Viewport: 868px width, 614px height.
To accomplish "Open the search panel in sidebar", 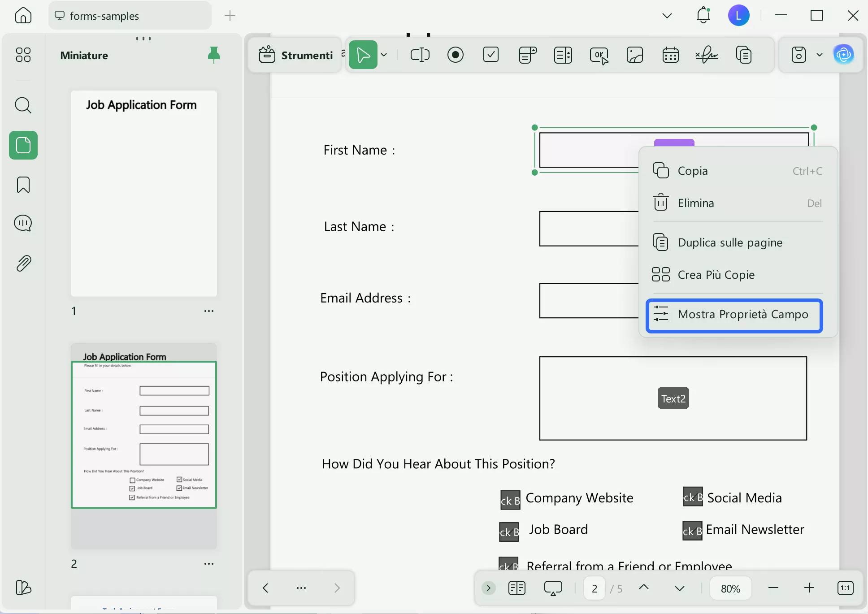I will point(23,106).
